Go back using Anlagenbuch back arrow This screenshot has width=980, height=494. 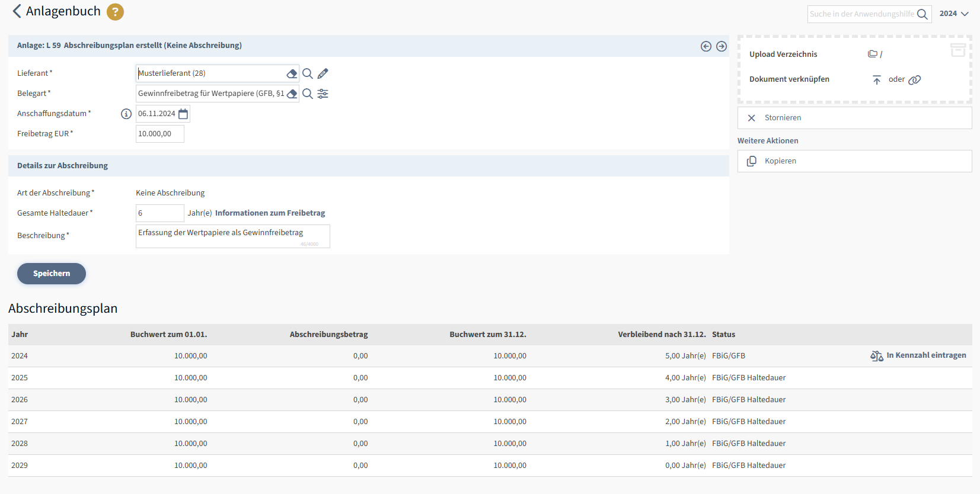click(17, 11)
